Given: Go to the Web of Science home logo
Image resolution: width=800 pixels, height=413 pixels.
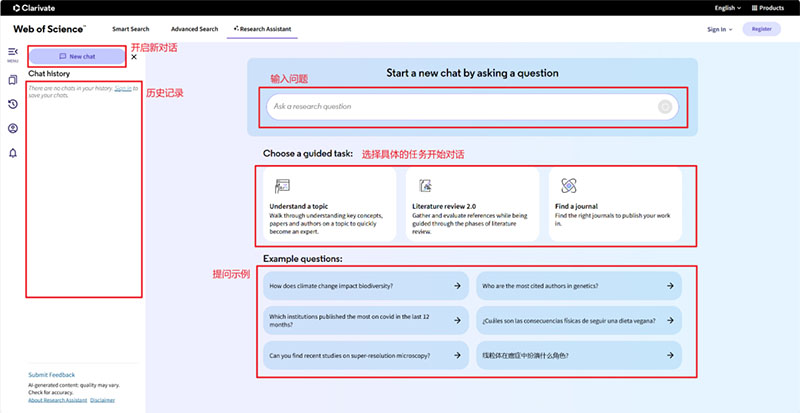Looking at the screenshot, I should pos(49,29).
